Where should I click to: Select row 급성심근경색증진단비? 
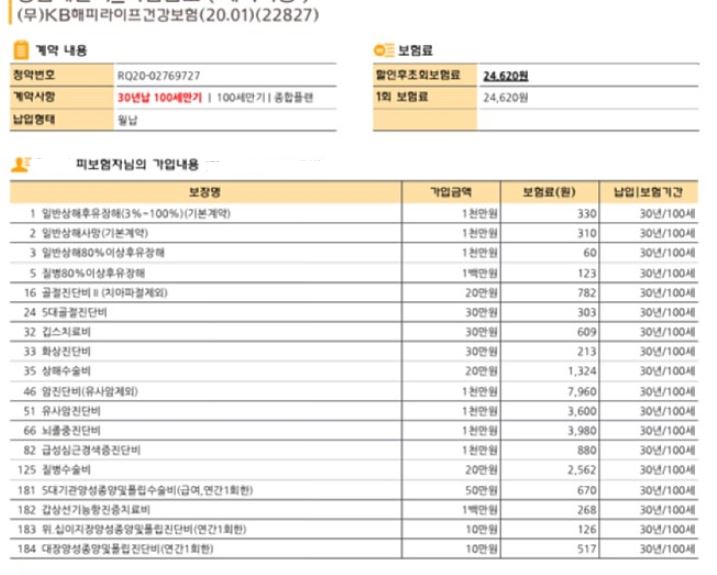pos(354,451)
